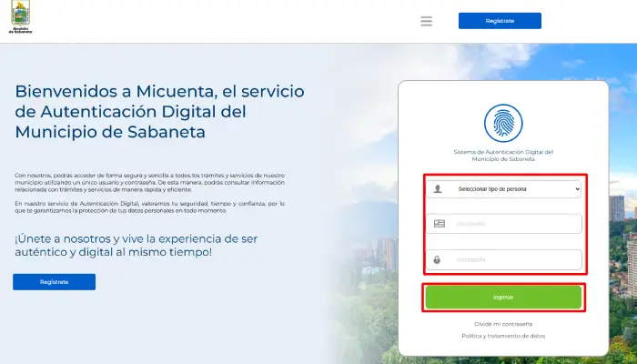Viewport: 637px width, 364px height.
Task: Click the padlock icon in password field
Action: pyautogui.click(x=437, y=259)
